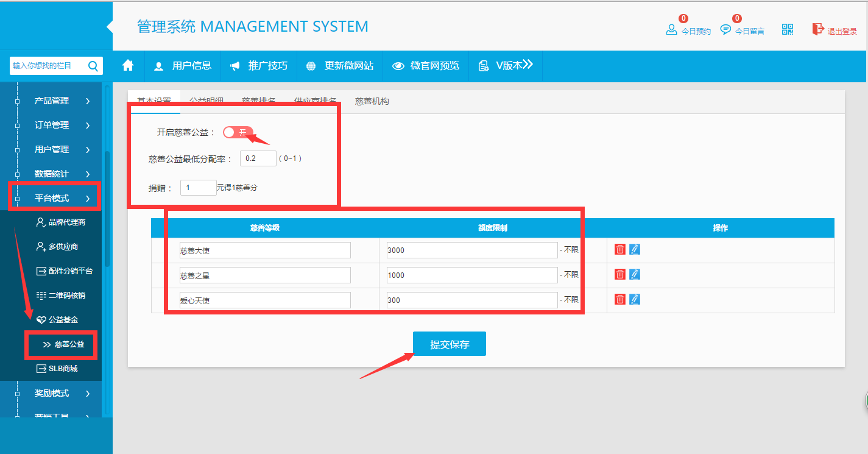Delete the 慈善大使 level row
868x454 pixels.
pos(619,249)
